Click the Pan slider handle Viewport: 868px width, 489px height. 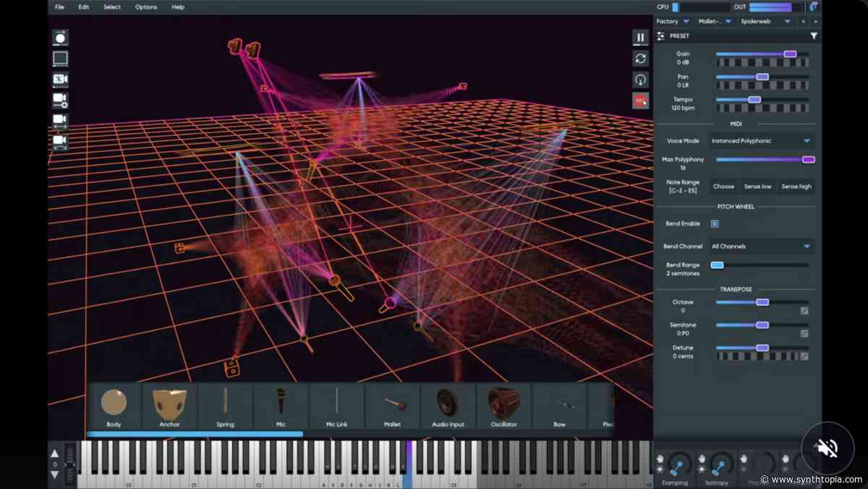762,77
